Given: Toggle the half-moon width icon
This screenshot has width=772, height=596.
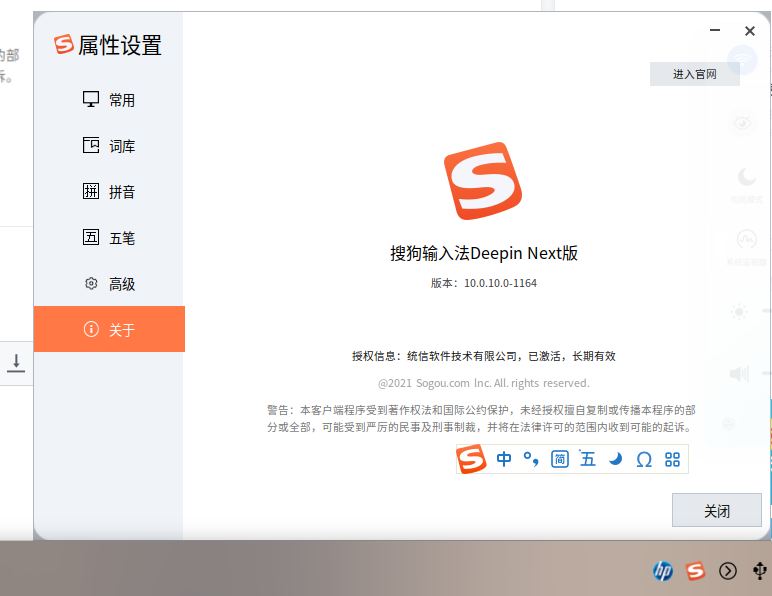Looking at the screenshot, I should click(x=615, y=459).
